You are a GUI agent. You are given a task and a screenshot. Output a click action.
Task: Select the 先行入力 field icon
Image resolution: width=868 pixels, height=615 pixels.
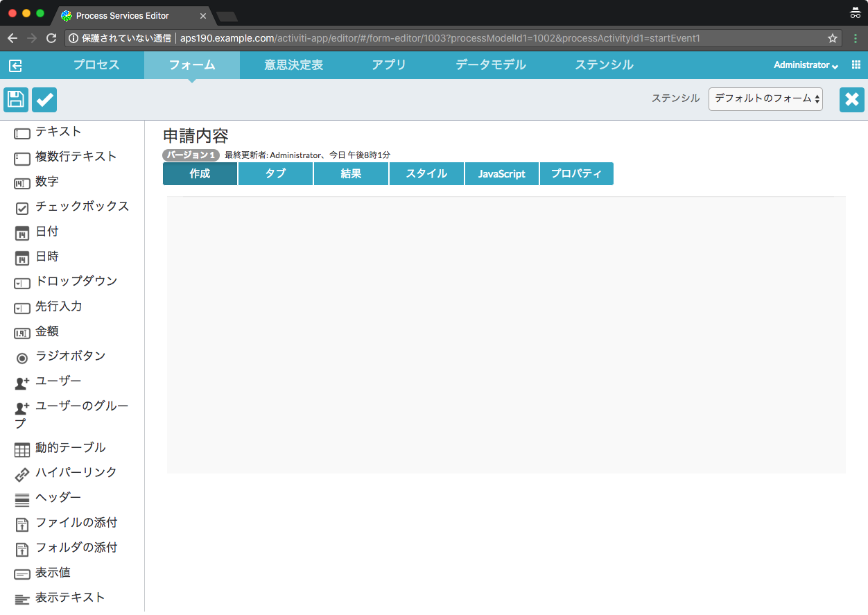22,309
